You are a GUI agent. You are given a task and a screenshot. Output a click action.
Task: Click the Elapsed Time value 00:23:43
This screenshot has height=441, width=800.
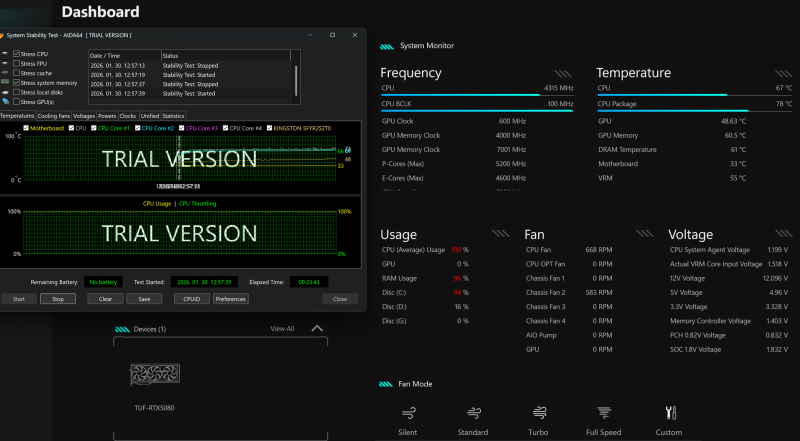click(309, 282)
